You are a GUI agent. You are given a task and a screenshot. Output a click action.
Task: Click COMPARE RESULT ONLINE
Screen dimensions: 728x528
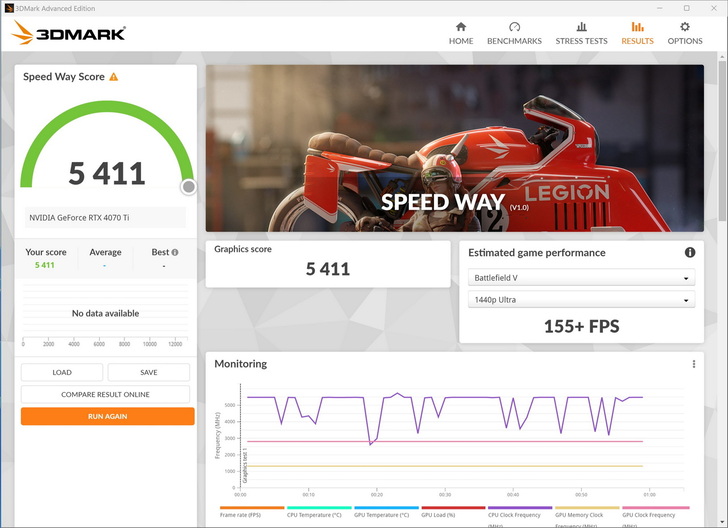click(x=105, y=394)
